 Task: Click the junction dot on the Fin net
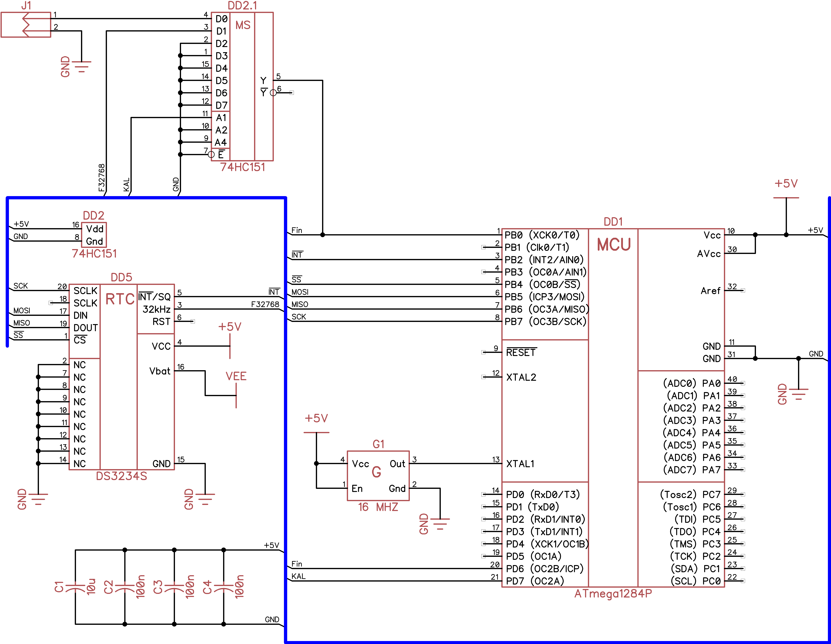(322, 235)
